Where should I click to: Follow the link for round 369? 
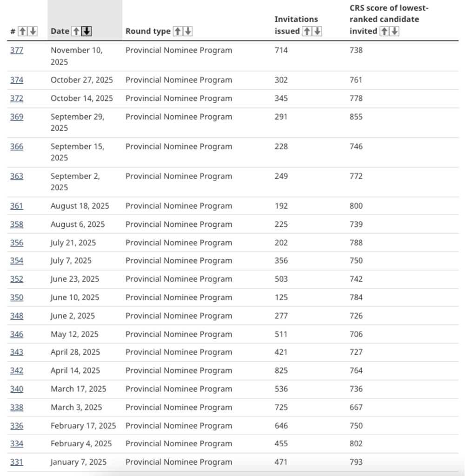[x=17, y=117]
